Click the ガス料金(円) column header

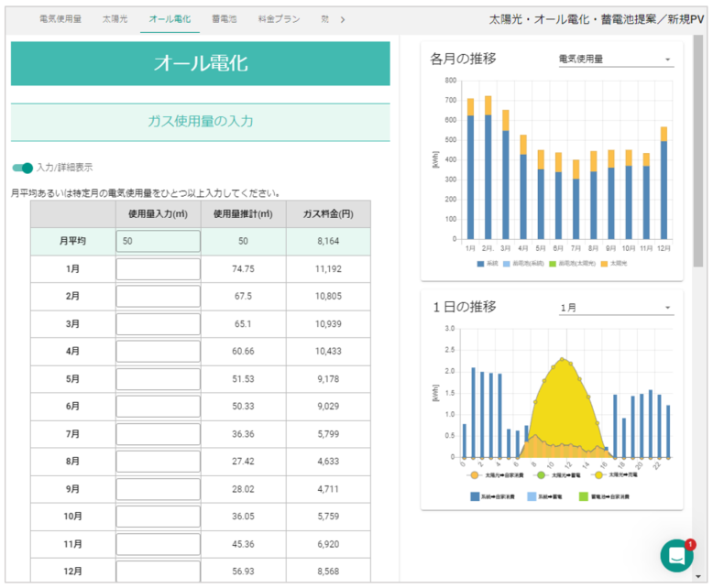(328, 214)
